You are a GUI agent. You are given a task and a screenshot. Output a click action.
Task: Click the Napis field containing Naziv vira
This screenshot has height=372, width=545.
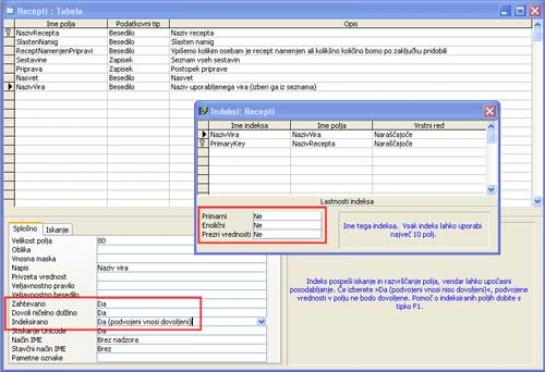pos(181,268)
